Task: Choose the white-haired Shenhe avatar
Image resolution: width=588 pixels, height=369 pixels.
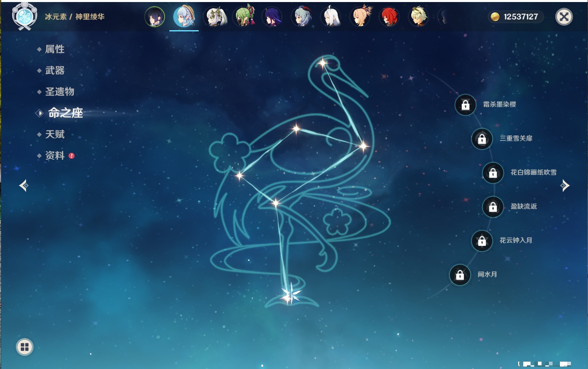Action: 331,17
